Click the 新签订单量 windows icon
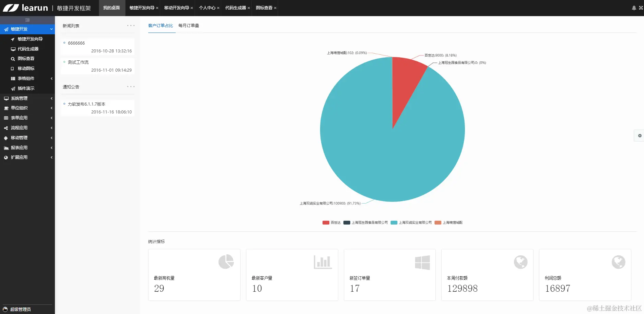Screen dimensions: 644x314 coord(422,263)
